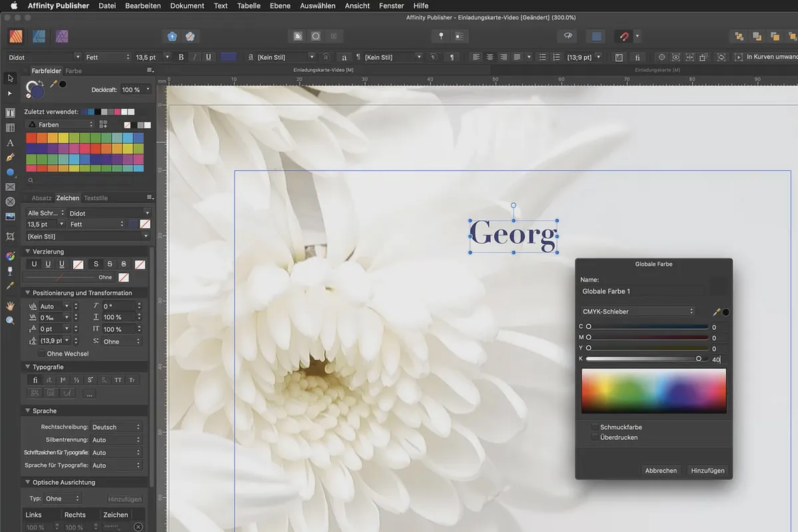Pick color with dialog eyedropper
The height and width of the screenshot is (532, 798).
(717, 312)
